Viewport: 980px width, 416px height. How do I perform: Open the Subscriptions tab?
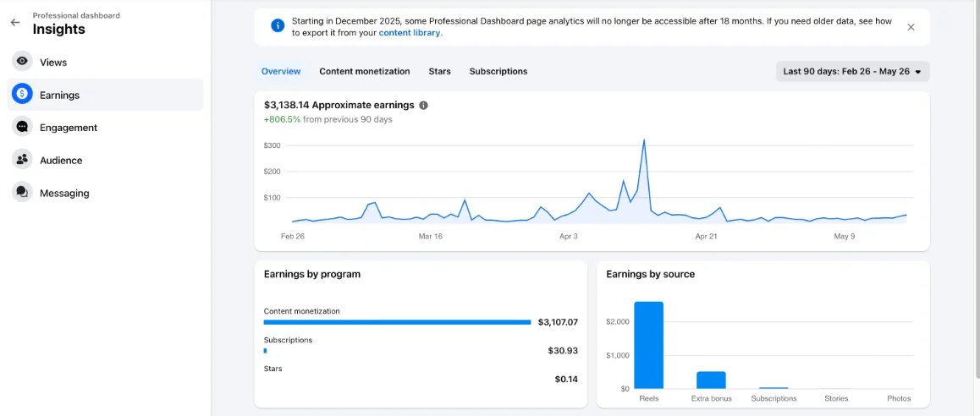(x=498, y=71)
